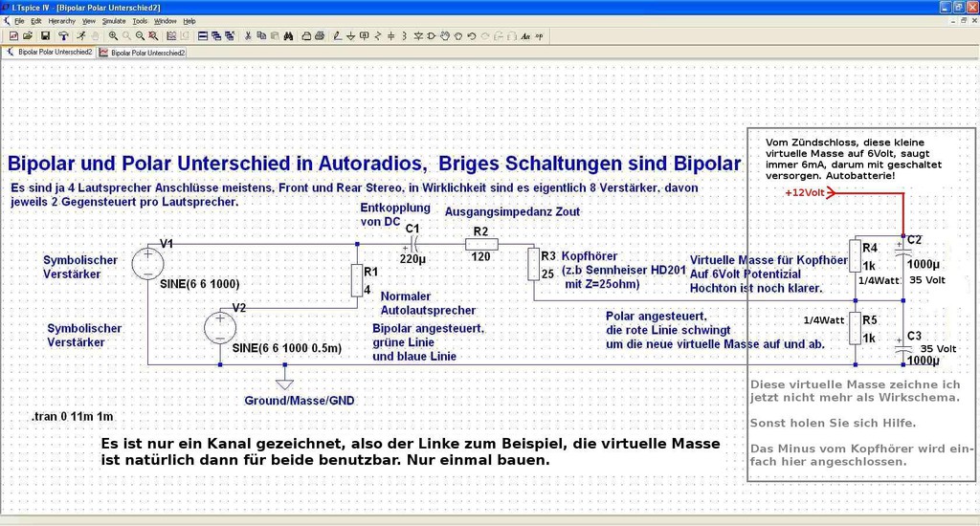Viewport: 980px width, 526px height.
Task: Select resistor R3 headphone symbol
Action: click(533, 264)
